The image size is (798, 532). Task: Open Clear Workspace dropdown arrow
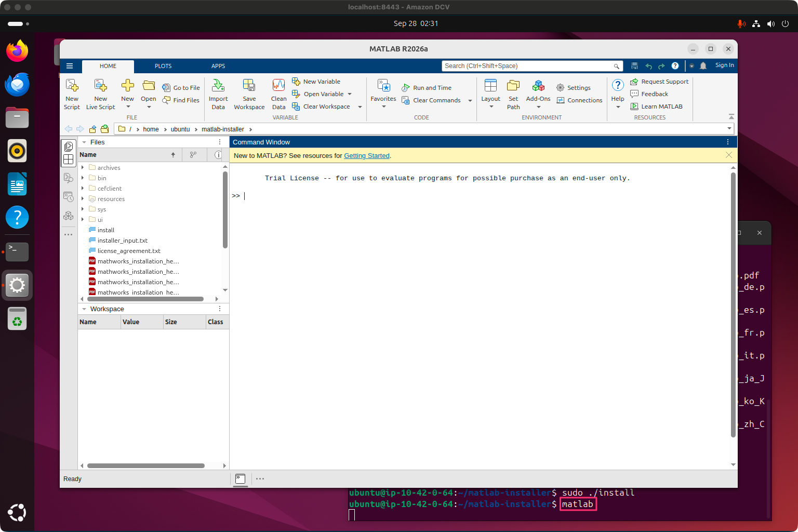pos(360,107)
